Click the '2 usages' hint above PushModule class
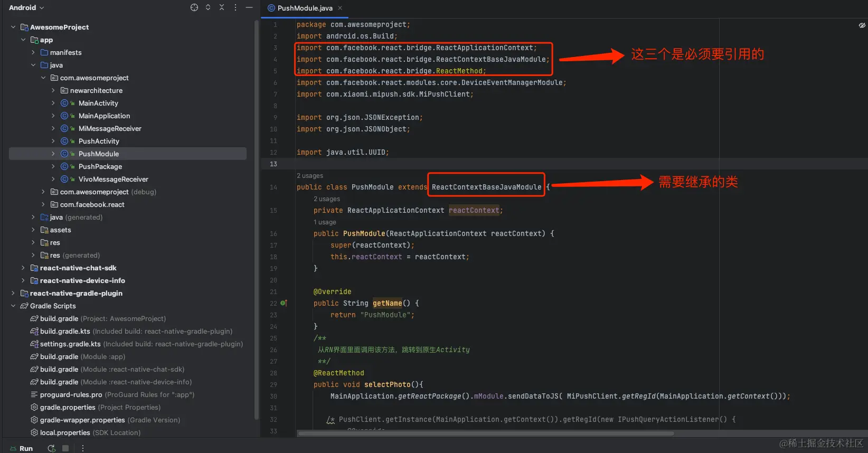868x453 pixels. (x=310, y=176)
